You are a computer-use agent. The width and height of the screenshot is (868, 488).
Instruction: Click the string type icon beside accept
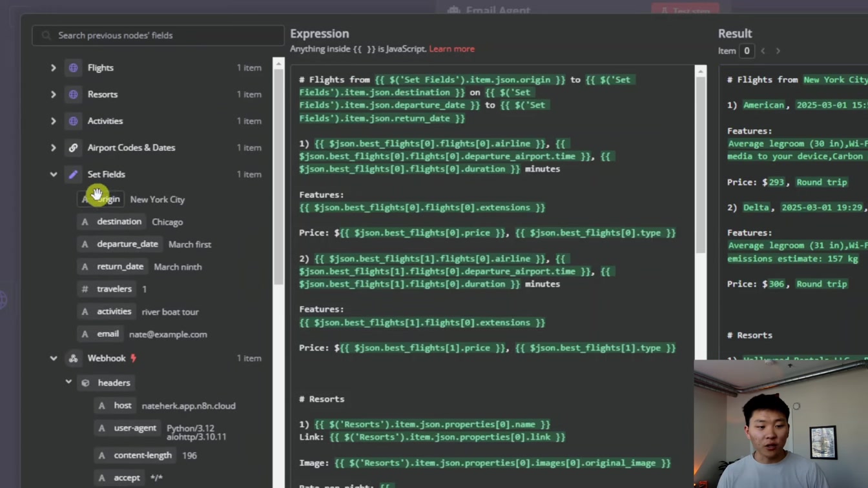(x=101, y=478)
